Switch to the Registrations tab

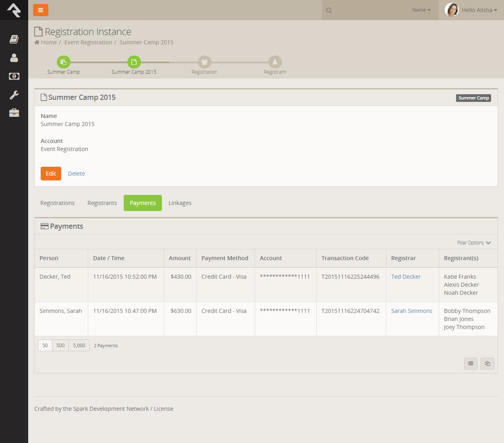click(57, 203)
